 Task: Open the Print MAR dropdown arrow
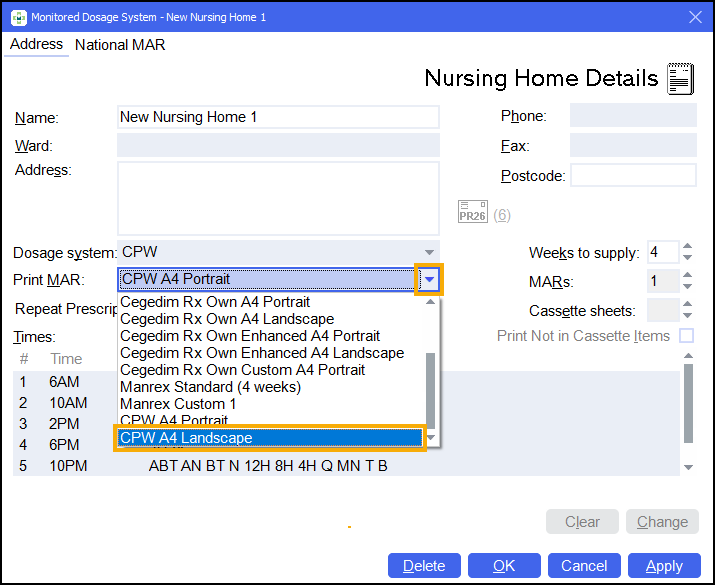point(428,279)
